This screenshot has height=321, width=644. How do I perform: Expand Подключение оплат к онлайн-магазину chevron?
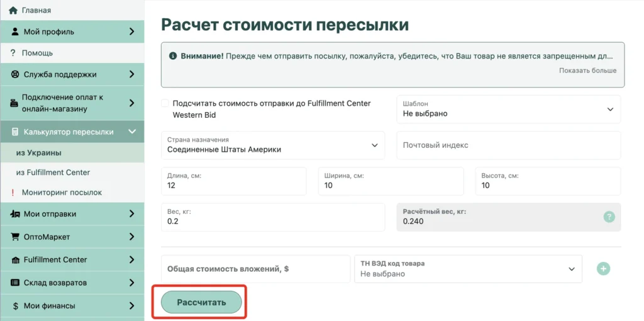click(x=131, y=103)
